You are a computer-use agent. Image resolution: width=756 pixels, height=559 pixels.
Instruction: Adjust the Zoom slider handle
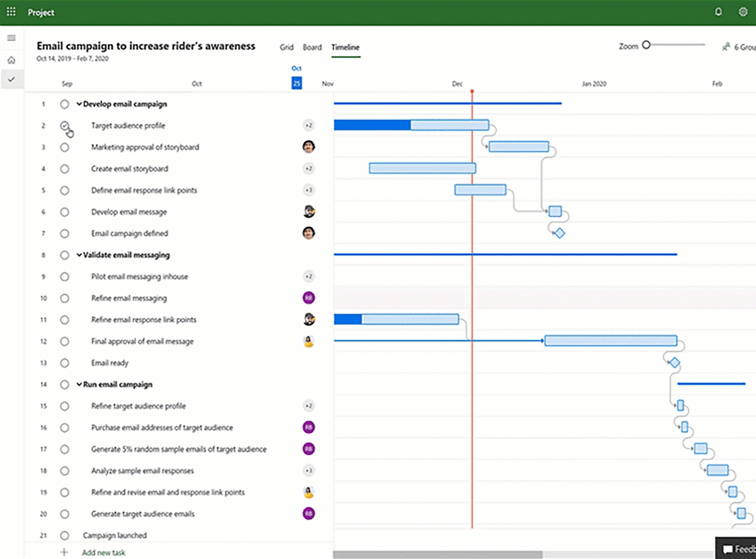click(x=646, y=45)
